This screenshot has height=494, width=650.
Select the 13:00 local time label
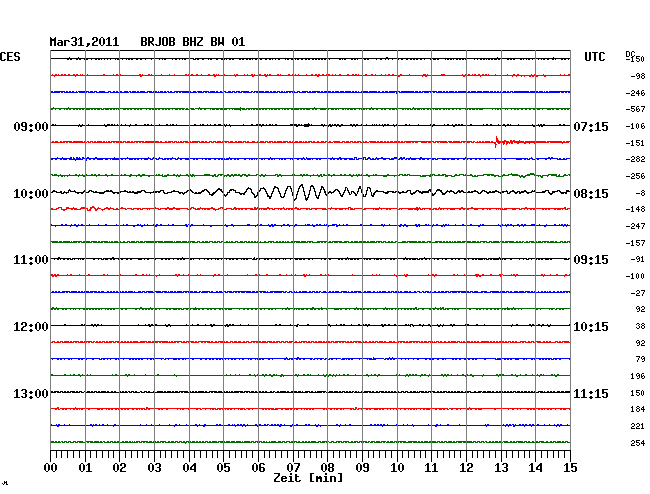click(31, 393)
